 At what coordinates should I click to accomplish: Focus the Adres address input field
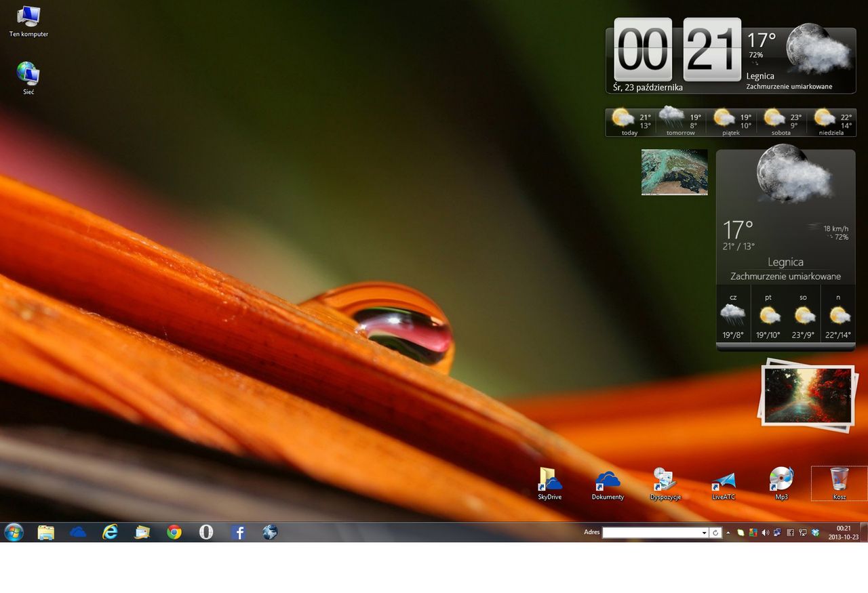coord(651,533)
